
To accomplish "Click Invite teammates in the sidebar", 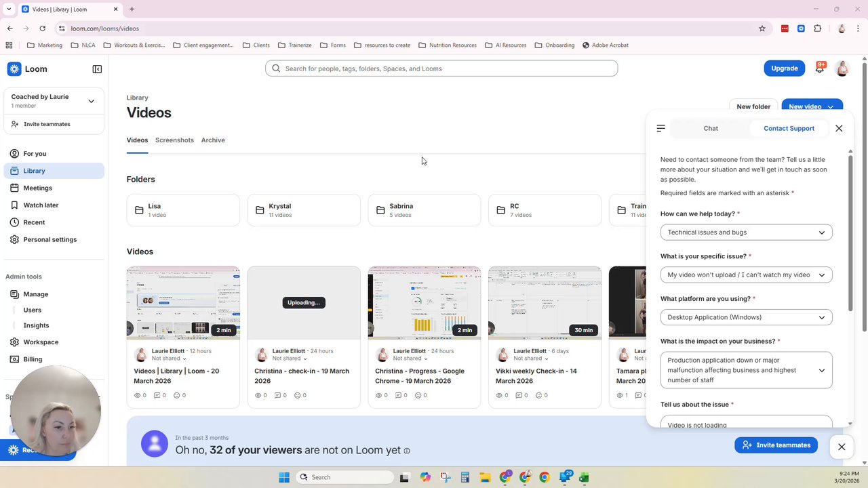I will coord(54,124).
